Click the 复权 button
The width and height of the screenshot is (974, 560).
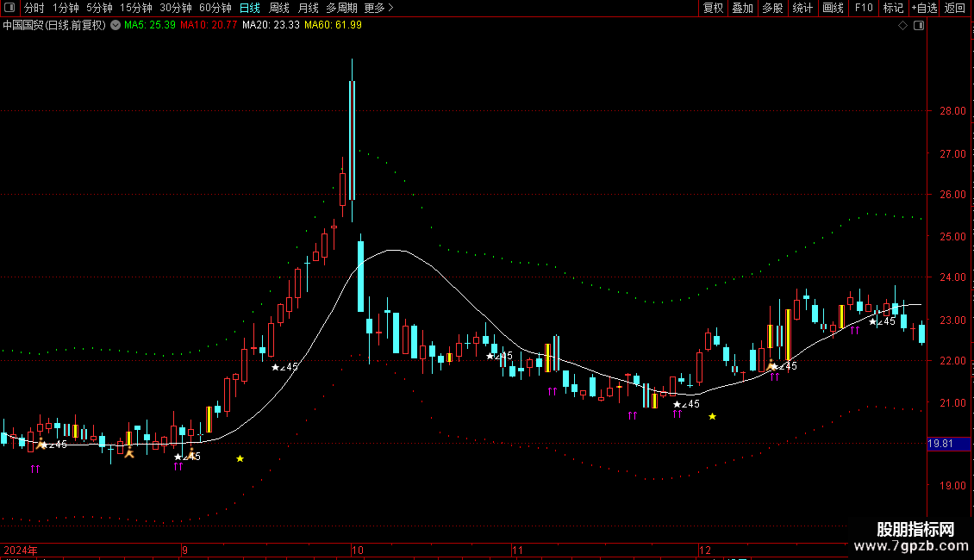click(x=713, y=8)
